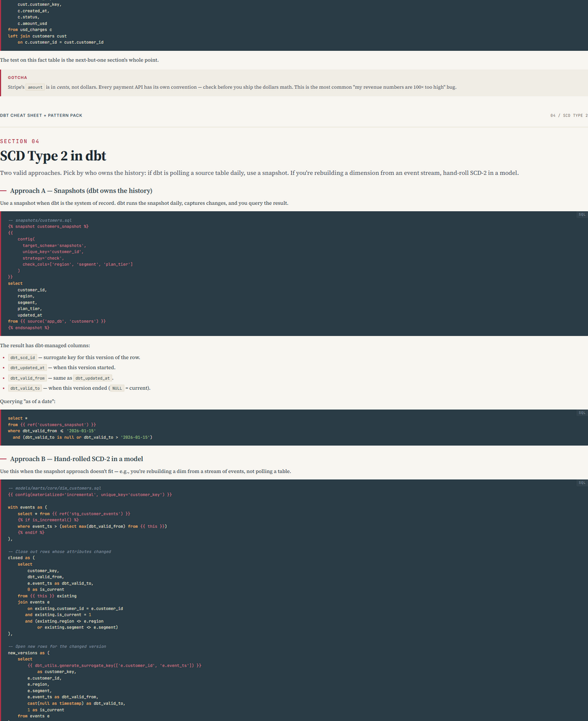The image size is (588, 721).
Task: Click the 'from {{ this }} existing' line
Action: (x=47, y=596)
